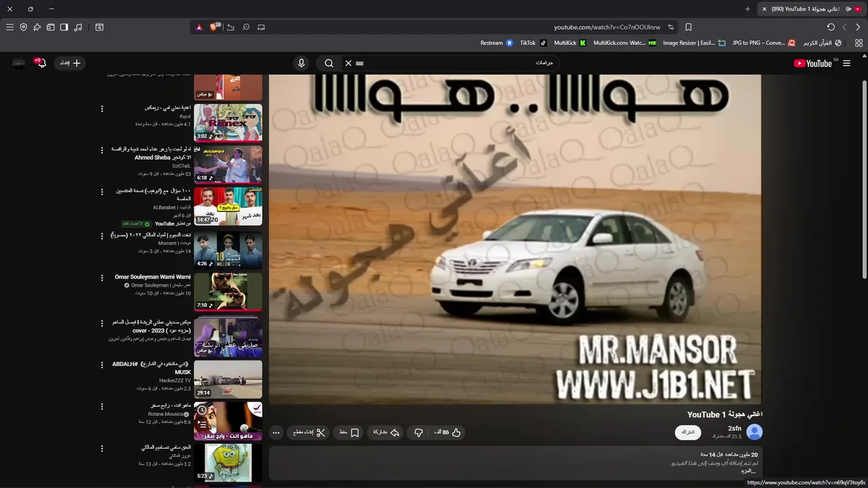Go to the YouTube home logo
Viewport: 868px width, 488px height.
click(812, 63)
